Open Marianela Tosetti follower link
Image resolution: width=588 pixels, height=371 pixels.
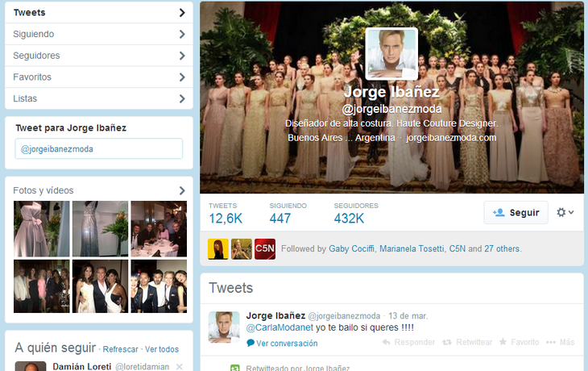coord(412,248)
